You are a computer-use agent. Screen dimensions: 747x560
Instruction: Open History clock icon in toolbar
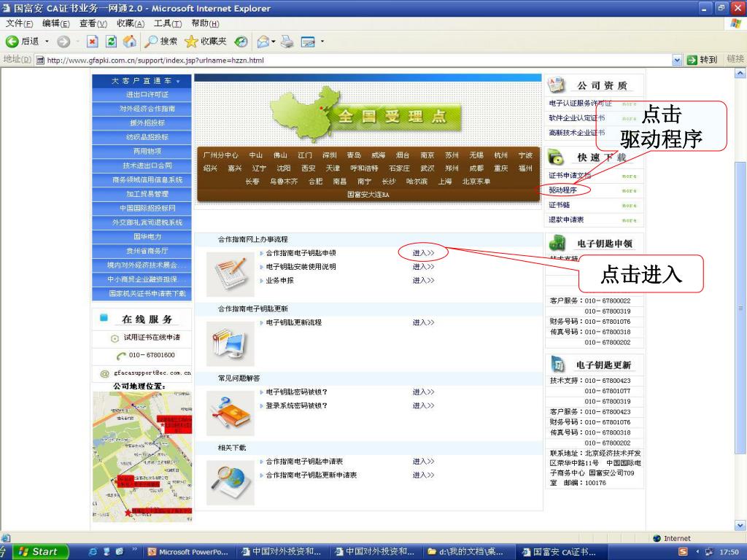point(241,42)
